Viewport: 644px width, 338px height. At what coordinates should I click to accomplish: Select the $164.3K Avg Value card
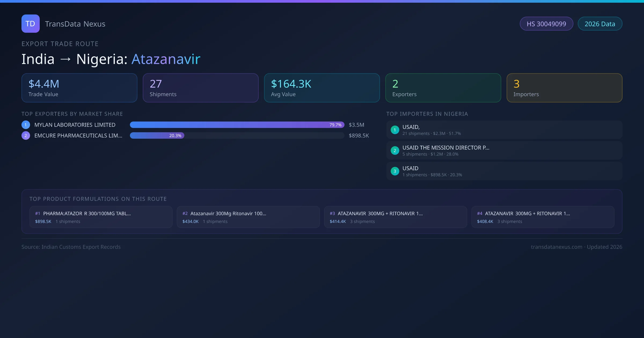click(322, 88)
